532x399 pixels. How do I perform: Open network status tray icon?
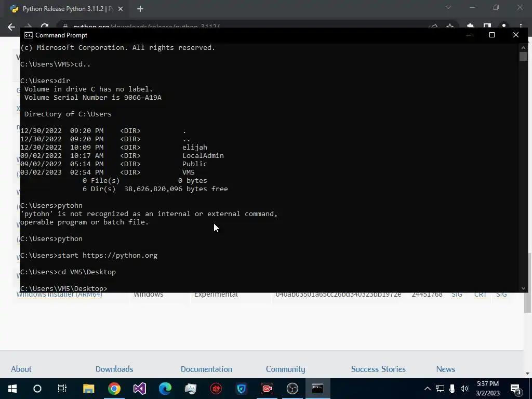pos(440,389)
